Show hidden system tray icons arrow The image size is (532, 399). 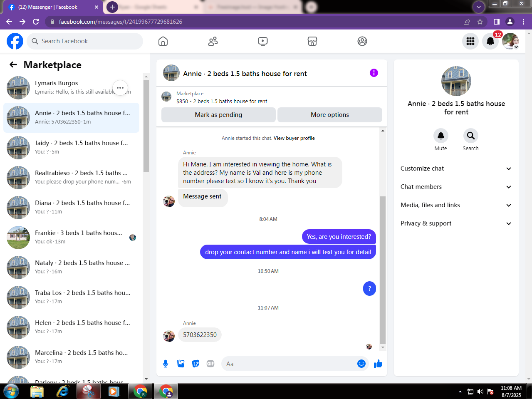[x=460, y=392]
